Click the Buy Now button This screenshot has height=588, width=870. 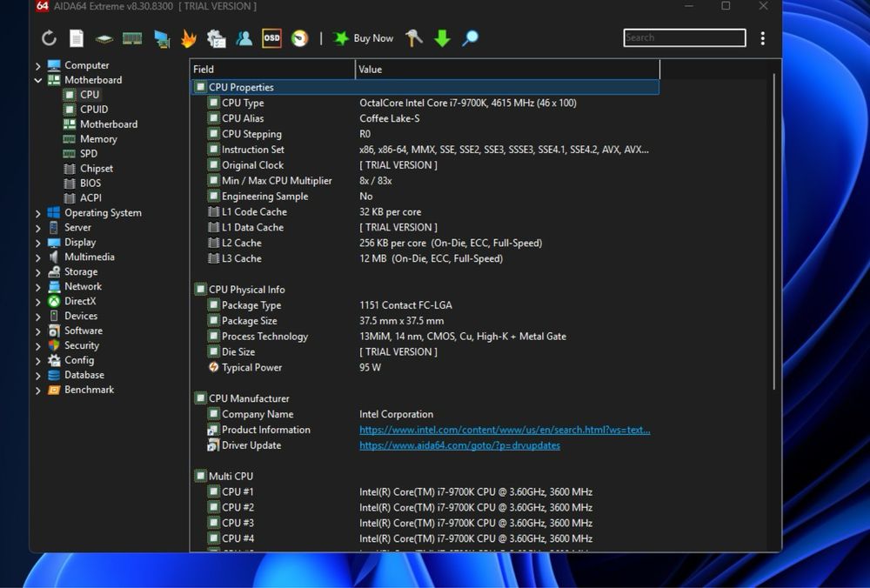pos(364,38)
